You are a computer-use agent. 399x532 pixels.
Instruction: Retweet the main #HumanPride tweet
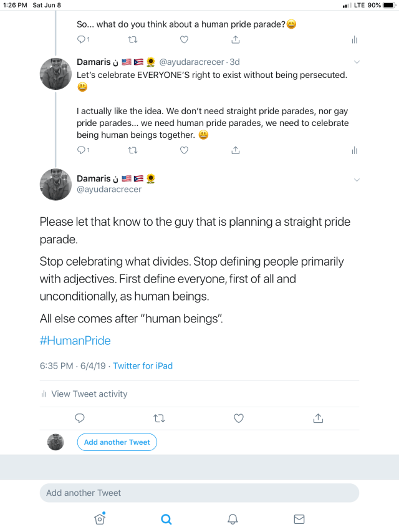(159, 418)
